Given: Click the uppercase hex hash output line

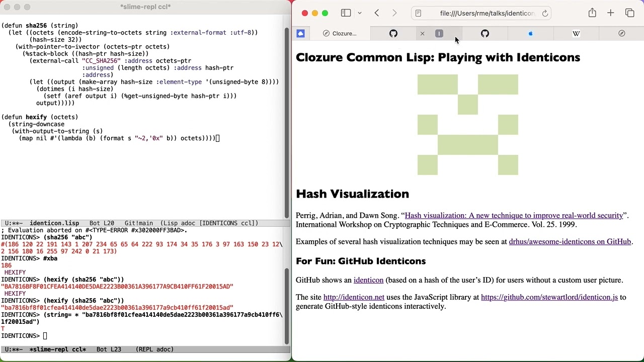Looking at the screenshot, I should pyautogui.click(x=117, y=287).
